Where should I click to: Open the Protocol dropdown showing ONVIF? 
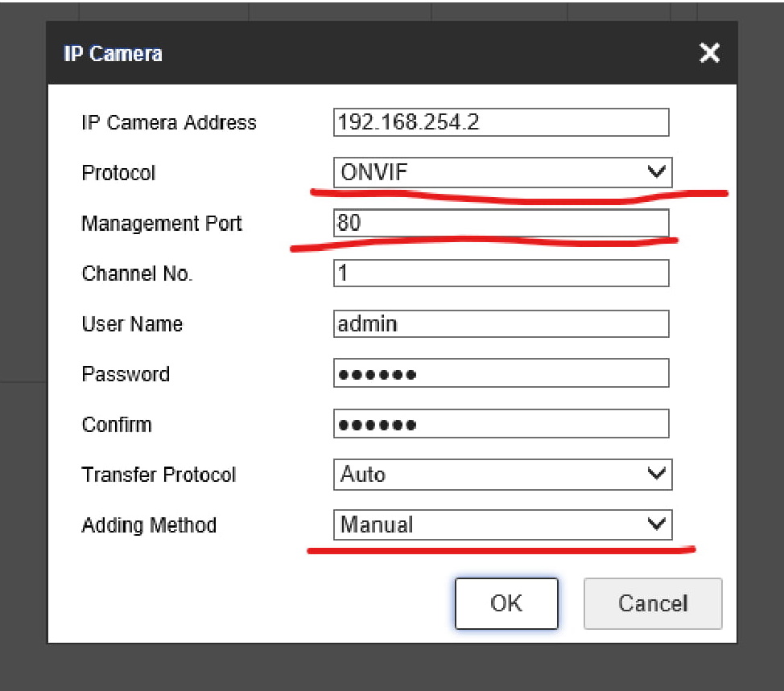pyautogui.click(x=502, y=172)
